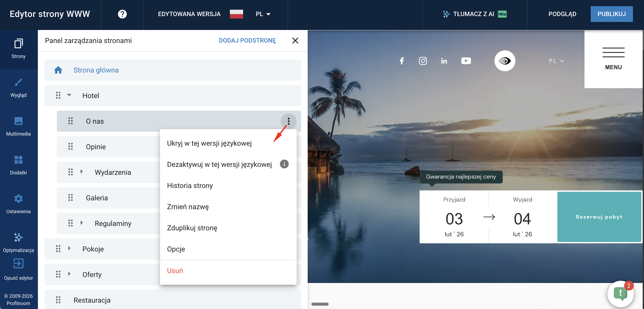This screenshot has width=644, height=309.
Task: Select Historia strony from the context menu
Action: (x=190, y=186)
